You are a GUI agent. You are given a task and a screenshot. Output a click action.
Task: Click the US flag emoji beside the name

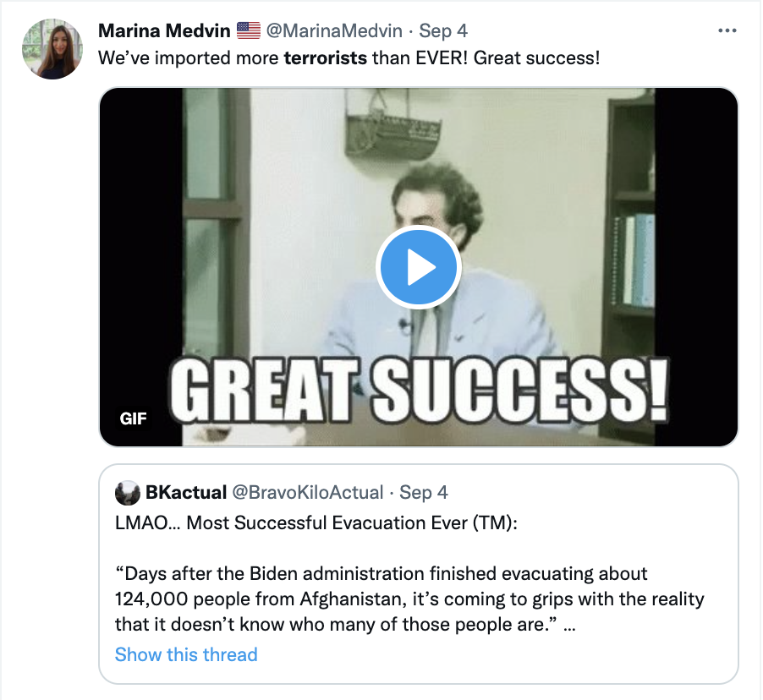pyautogui.click(x=249, y=30)
